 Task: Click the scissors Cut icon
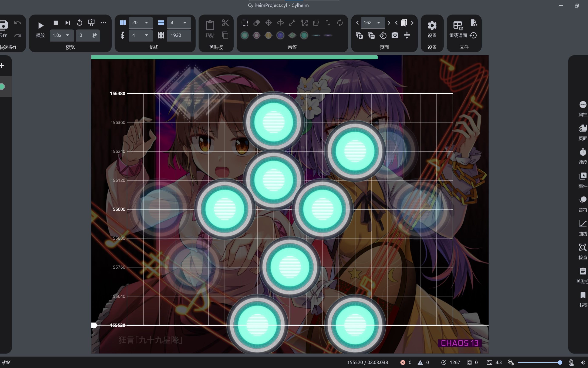pos(225,23)
